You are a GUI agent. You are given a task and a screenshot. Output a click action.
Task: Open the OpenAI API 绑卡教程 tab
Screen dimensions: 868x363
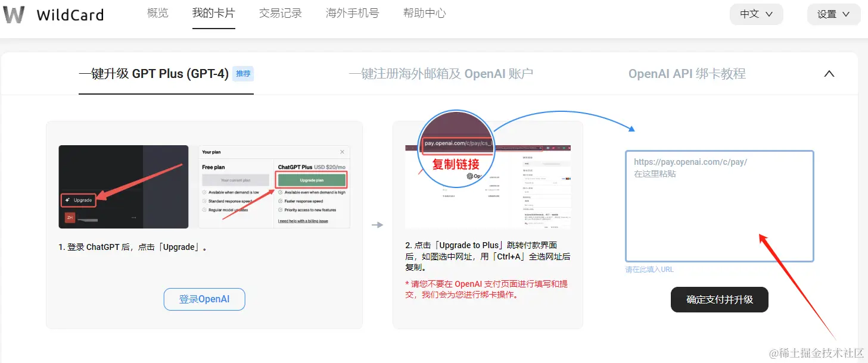686,73
